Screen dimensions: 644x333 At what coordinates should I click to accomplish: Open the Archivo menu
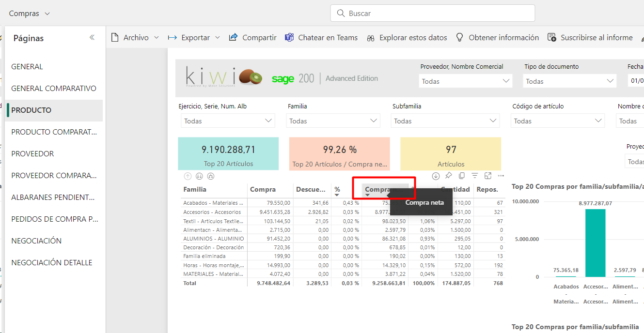click(x=135, y=37)
